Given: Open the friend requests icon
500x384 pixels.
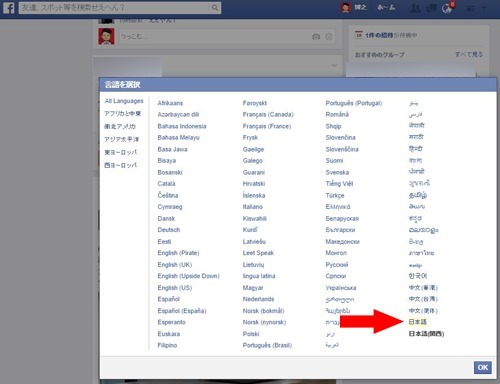Looking at the screenshot, I should pyautogui.click(x=415, y=8).
